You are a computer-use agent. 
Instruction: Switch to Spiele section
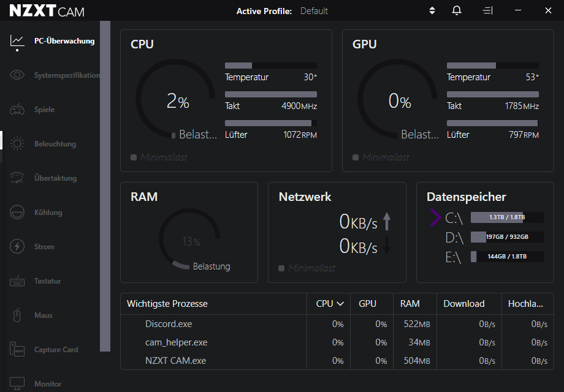coord(44,110)
